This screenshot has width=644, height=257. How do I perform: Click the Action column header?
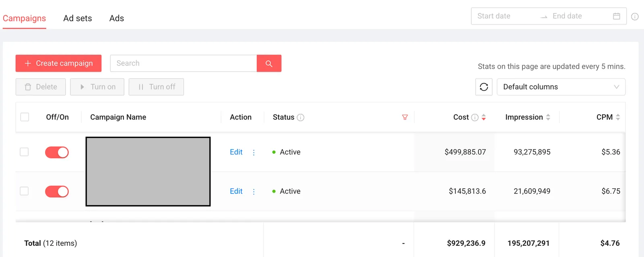tap(241, 117)
